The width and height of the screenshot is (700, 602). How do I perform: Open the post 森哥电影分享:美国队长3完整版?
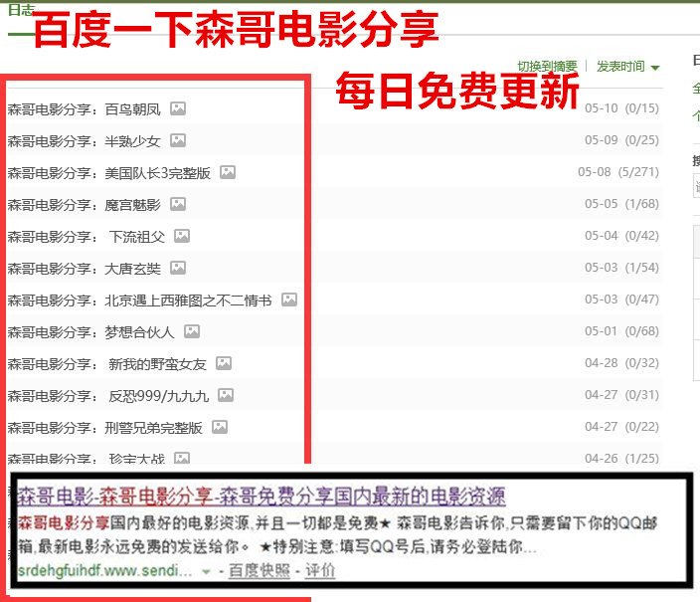(x=109, y=173)
